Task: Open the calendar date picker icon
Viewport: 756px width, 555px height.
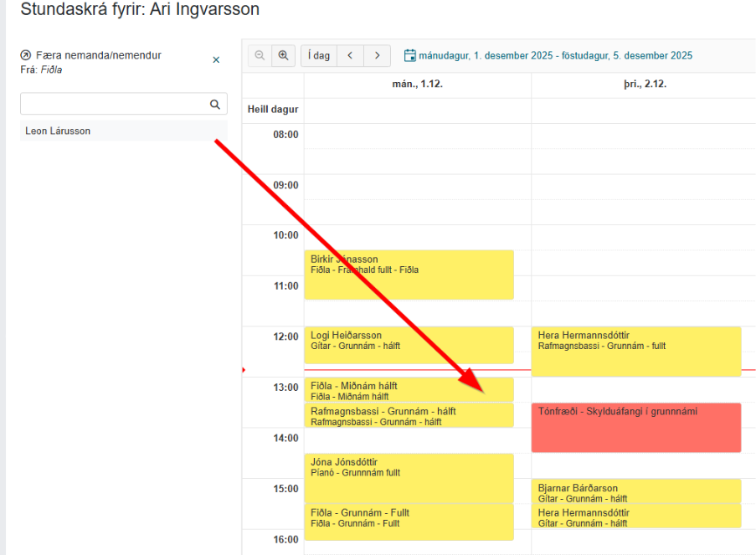Action: (410, 55)
